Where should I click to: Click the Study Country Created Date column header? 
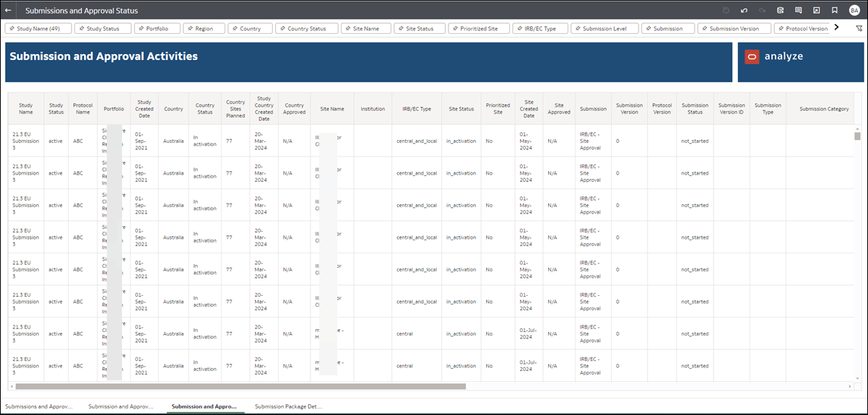click(x=264, y=108)
